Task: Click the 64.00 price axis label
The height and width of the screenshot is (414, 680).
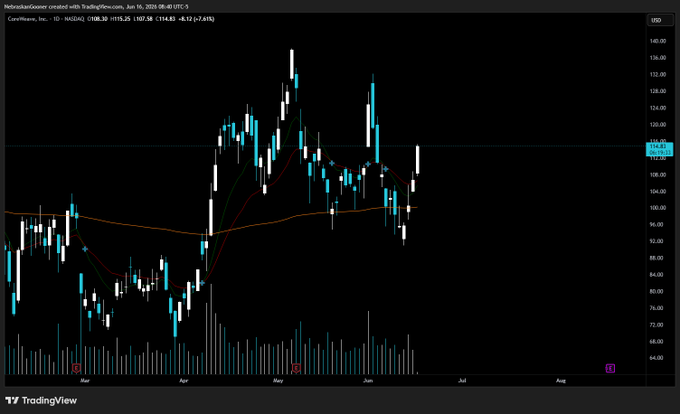Action: [656, 358]
